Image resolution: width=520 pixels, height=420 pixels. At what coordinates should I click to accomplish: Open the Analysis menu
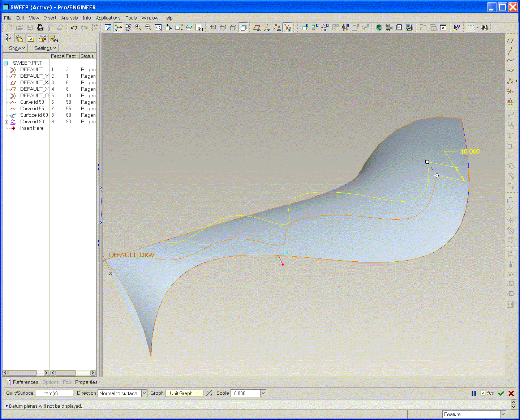(69, 18)
